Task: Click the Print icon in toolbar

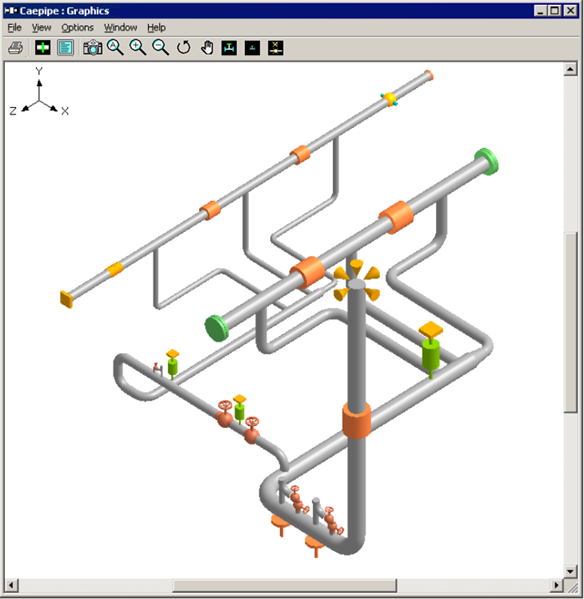Action: pos(16,48)
